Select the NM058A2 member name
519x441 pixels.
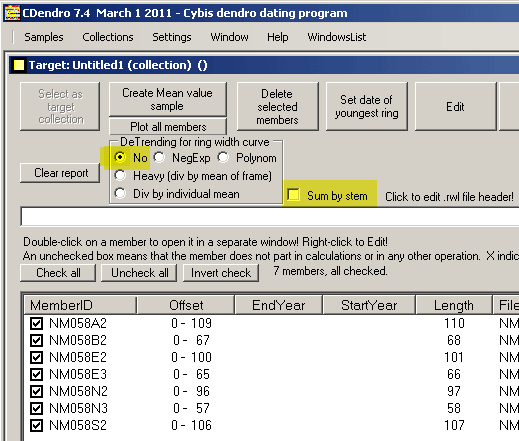tap(78, 323)
